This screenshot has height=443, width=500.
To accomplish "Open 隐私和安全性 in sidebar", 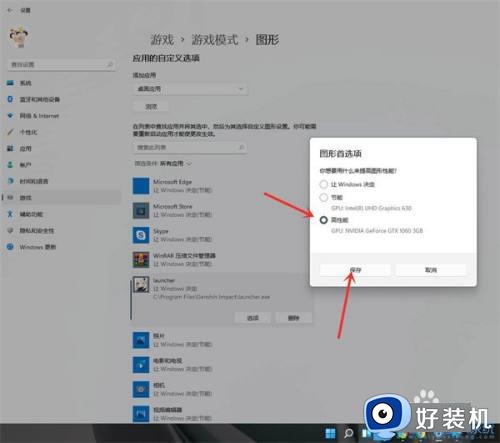I will (60, 230).
